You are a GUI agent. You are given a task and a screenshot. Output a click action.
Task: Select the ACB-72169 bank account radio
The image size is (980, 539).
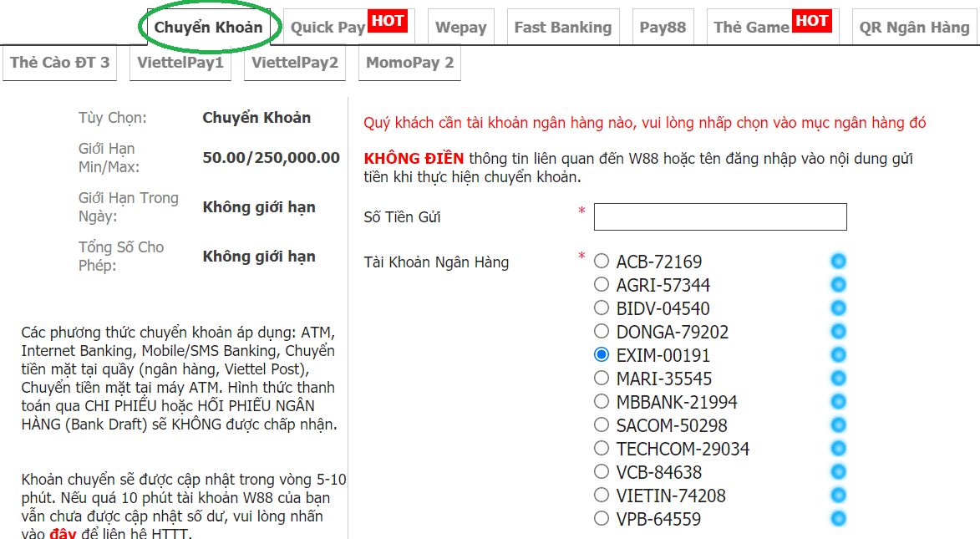[x=602, y=261]
